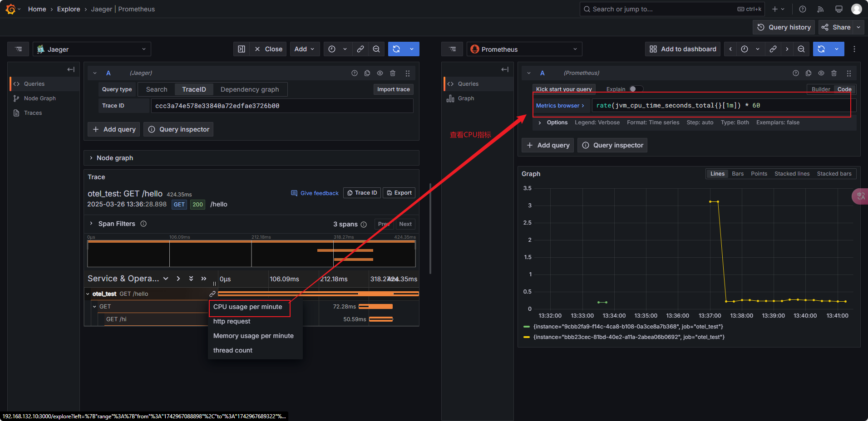Viewport: 868px width, 421px height.
Task: Choose Memory usage per minute entry
Action: [255, 336]
